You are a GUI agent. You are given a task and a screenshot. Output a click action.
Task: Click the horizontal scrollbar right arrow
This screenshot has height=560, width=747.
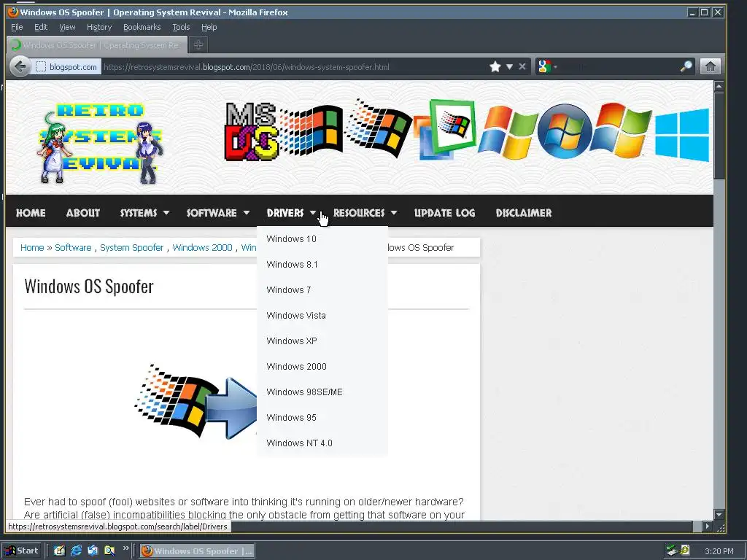[x=707, y=526]
